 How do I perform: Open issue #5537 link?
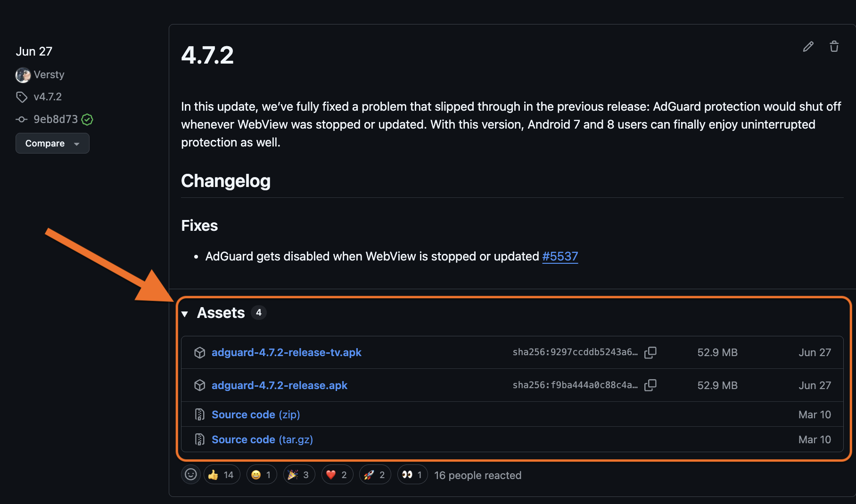[x=560, y=256]
